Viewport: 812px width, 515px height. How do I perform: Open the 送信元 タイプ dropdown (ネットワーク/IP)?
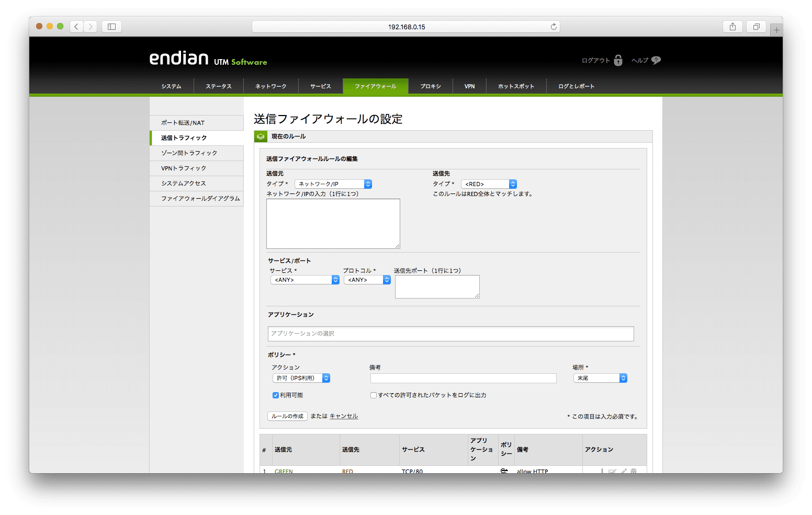(x=333, y=184)
